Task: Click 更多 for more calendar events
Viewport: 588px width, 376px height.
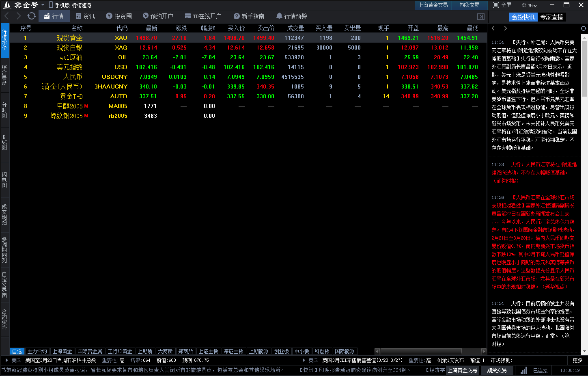Action: pos(577,360)
